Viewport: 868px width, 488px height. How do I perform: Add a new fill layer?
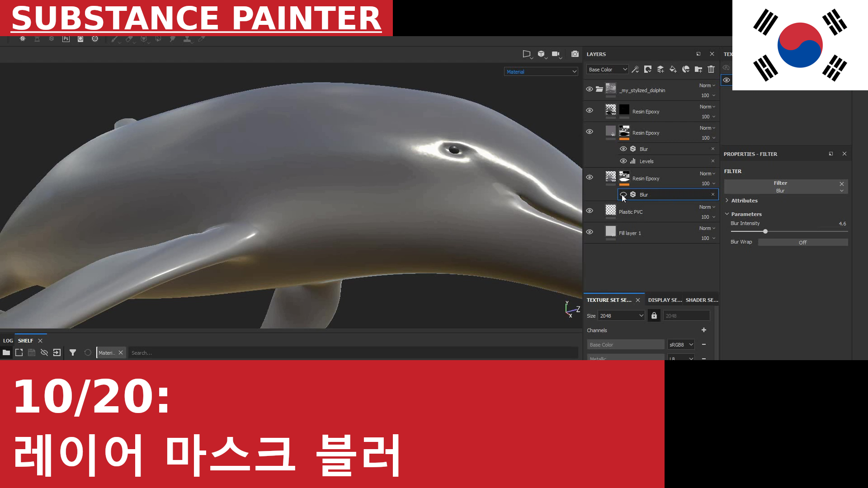(673, 69)
